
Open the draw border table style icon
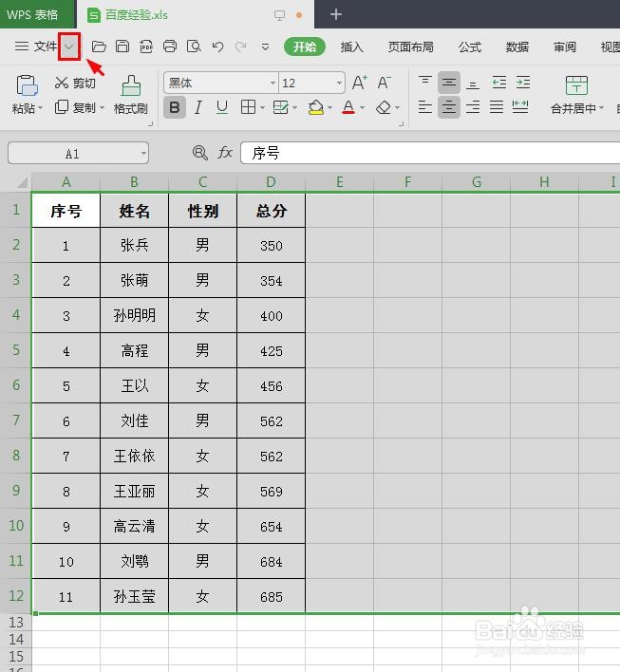pos(280,107)
